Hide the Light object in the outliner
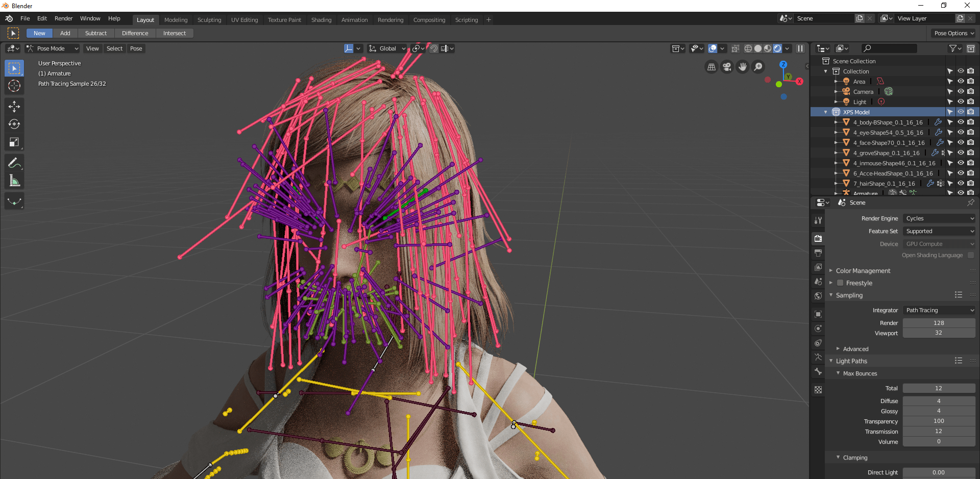This screenshot has width=980, height=479. click(x=961, y=102)
